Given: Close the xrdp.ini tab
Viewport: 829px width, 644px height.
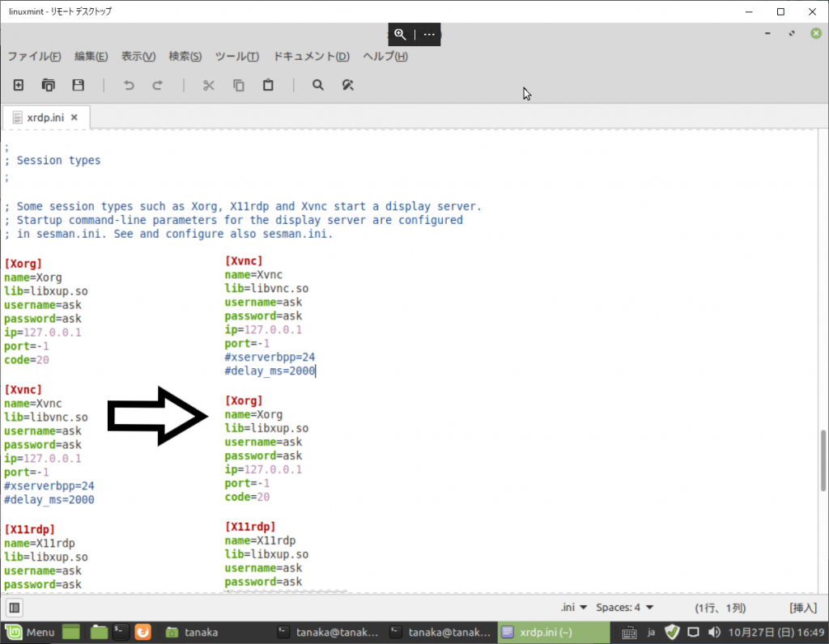Looking at the screenshot, I should pos(74,117).
